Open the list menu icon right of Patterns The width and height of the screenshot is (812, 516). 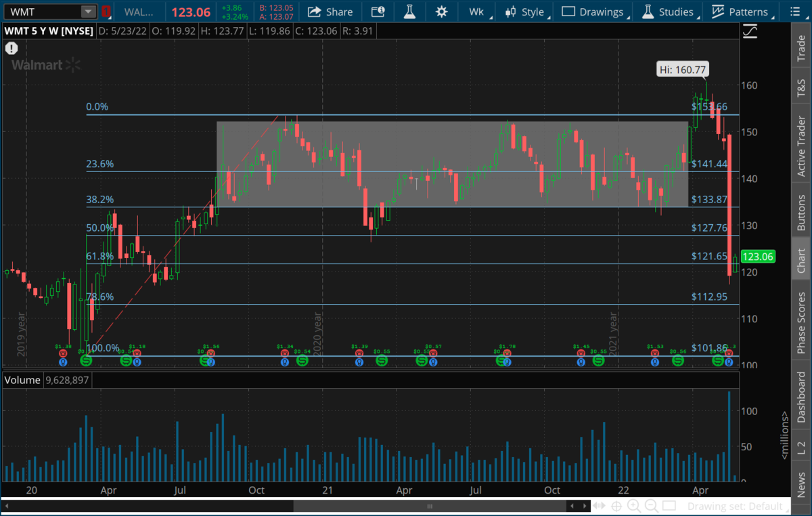(x=794, y=12)
